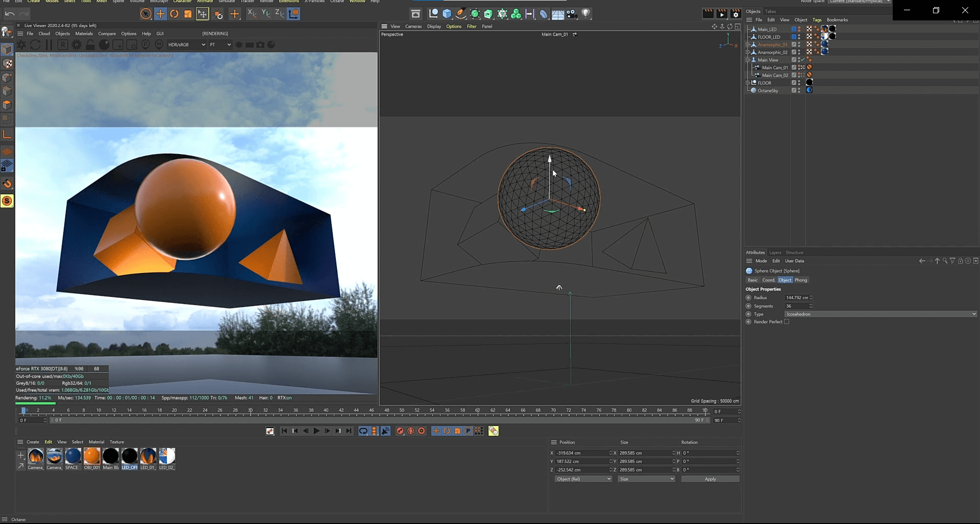Switch to Layers tab in Attributes
Viewport: 980px width, 524px height.
775,253
